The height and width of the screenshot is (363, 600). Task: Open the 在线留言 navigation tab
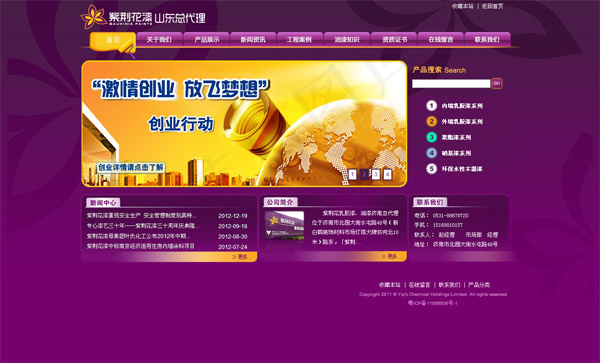click(x=440, y=39)
